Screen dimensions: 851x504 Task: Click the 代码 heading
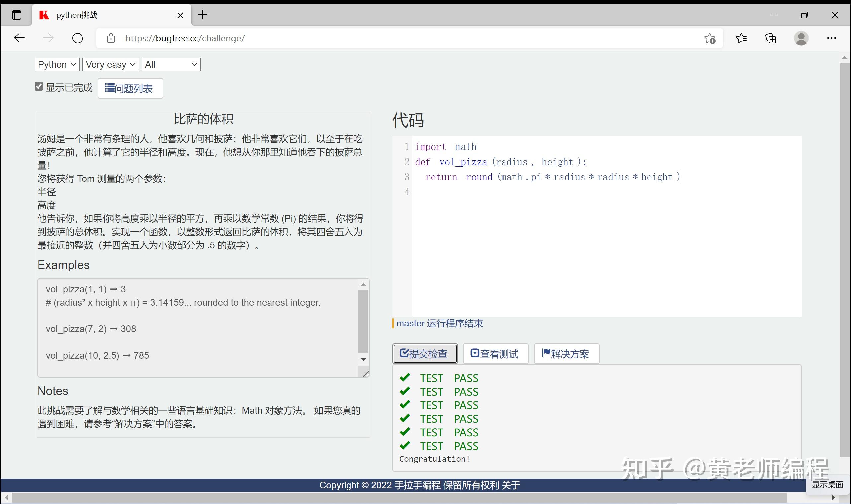[x=408, y=120]
